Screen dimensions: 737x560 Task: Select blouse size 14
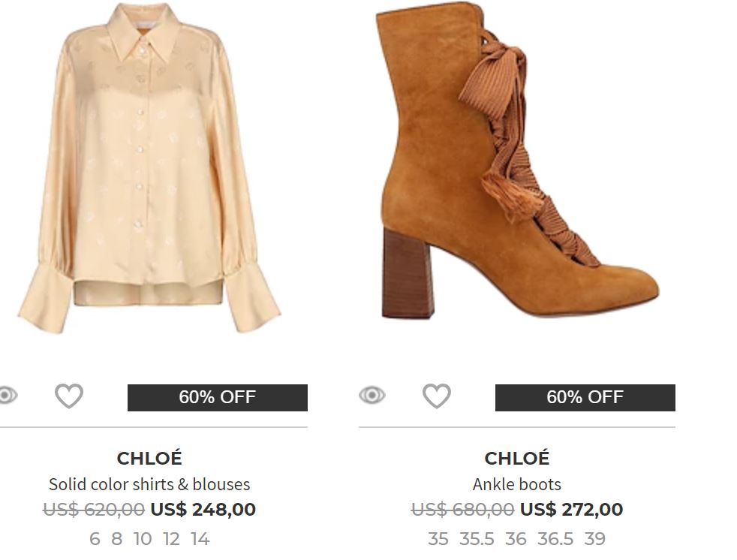[x=200, y=539]
